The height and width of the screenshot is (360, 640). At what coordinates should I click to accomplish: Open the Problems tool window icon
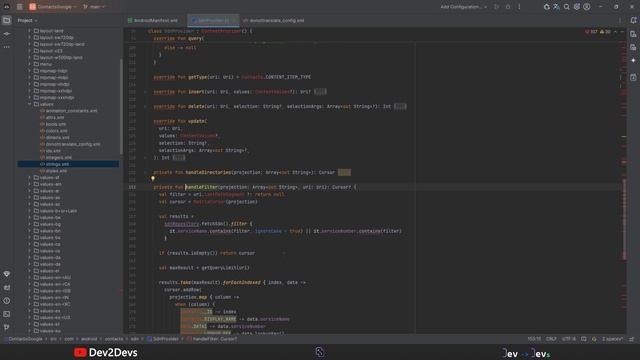[7, 301]
